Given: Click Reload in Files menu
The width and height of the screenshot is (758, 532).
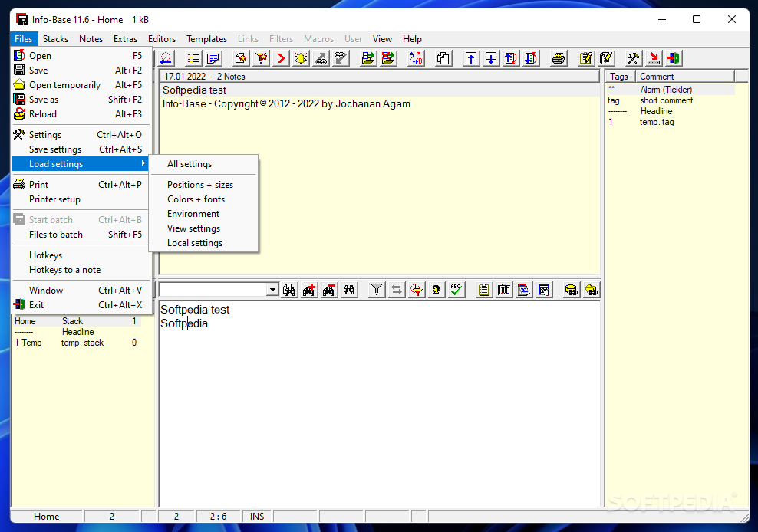Looking at the screenshot, I should 81,114.
